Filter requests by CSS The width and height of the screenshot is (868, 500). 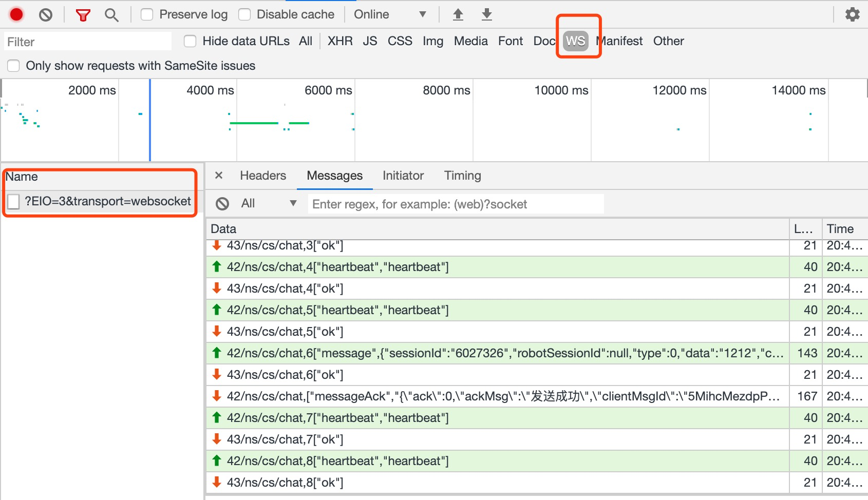click(400, 41)
